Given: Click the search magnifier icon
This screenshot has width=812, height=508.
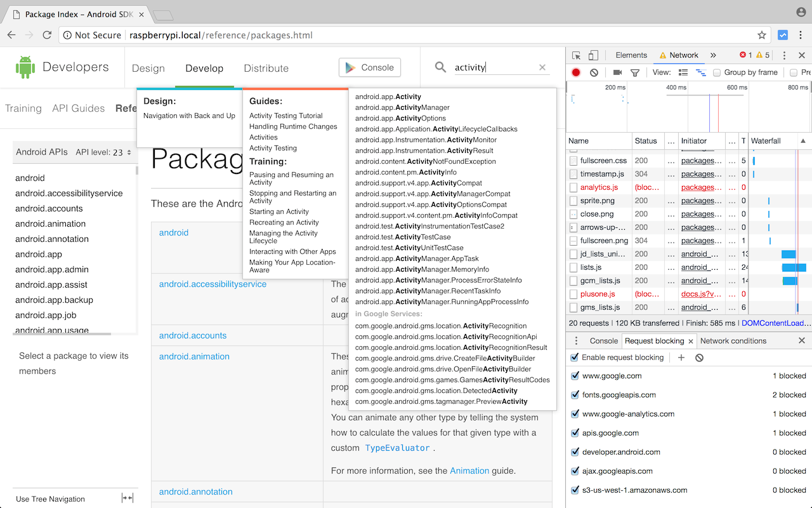Looking at the screenshot, I should (x=440, y=67).
